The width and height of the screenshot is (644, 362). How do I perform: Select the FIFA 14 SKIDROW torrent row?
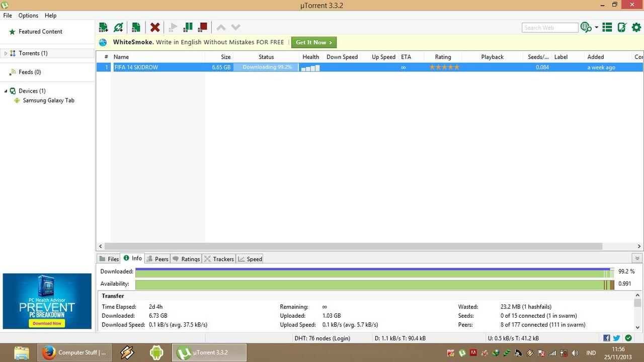370,67
